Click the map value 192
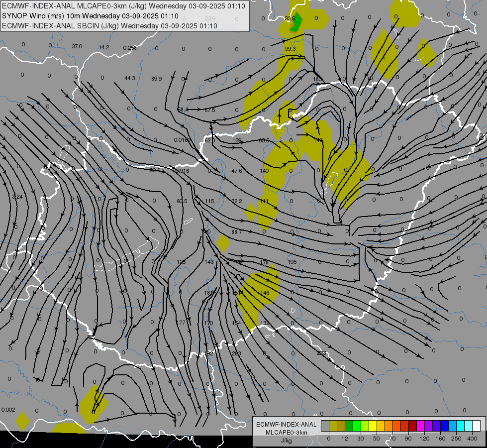Screen dimensions: 487x448 coord(209,353)
